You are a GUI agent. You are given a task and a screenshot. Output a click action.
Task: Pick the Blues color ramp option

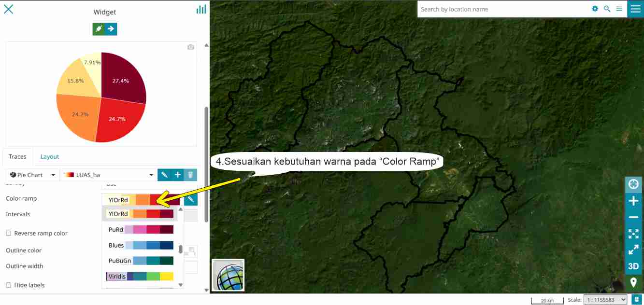click(x=140, y=245)
